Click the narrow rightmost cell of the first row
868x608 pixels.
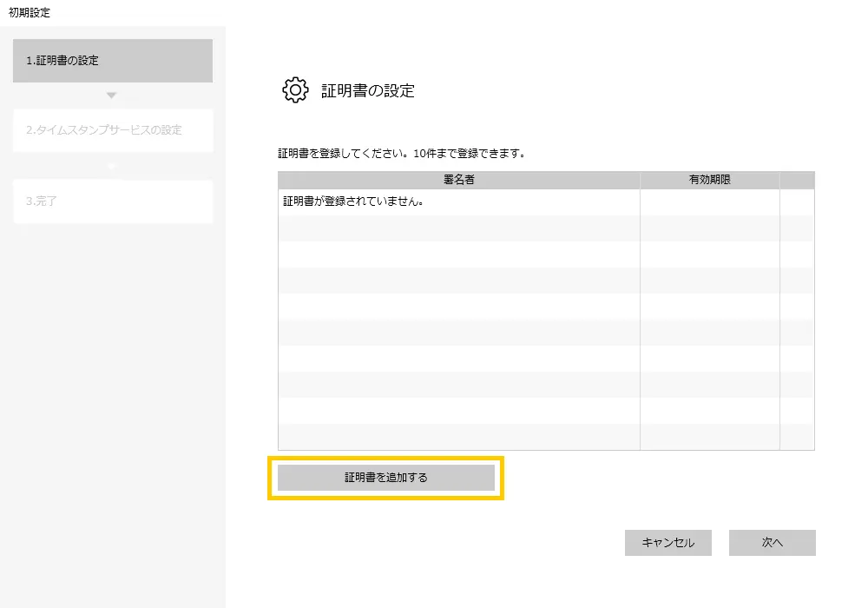797,202
